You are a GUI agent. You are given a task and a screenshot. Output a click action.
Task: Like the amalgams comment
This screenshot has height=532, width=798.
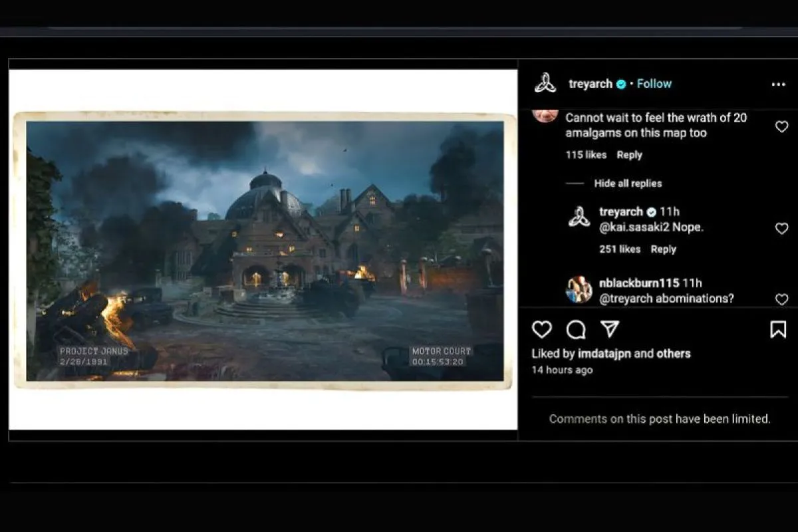click(781, 126)
